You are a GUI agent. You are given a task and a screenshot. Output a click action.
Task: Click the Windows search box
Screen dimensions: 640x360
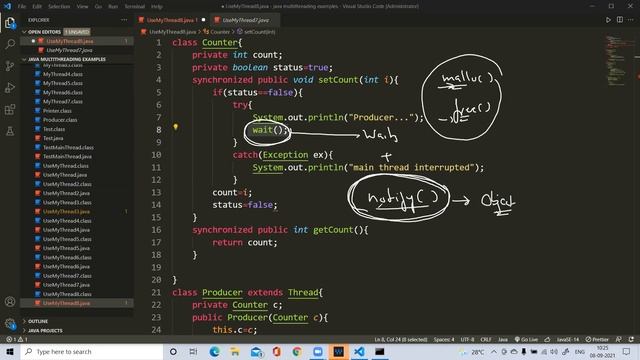(x=91, y=351)
